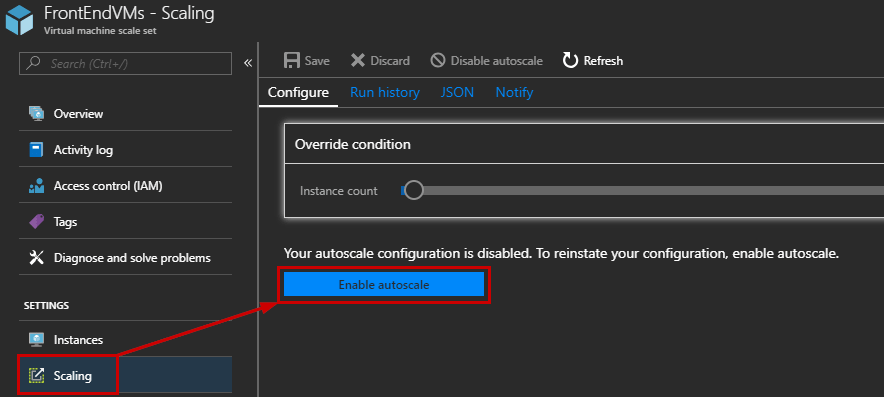Switch to the Configure tab
This screenshot has width=884, height=397.
[x=298, y=92]
